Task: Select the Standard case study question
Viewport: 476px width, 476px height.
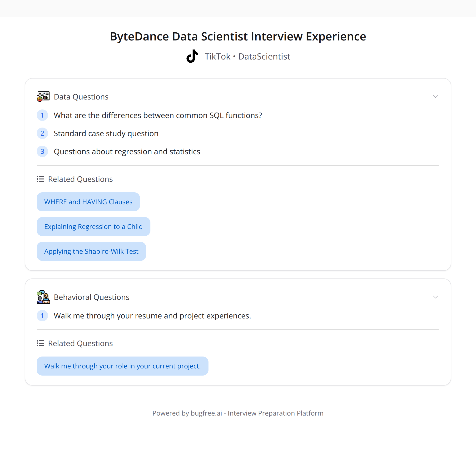Action: (106, 133)
